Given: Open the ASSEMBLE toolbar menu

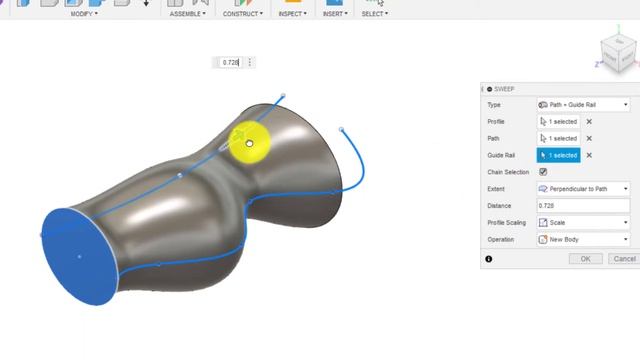Looking at the screenshot, I should pyautogui.click(x=187, y=13).
